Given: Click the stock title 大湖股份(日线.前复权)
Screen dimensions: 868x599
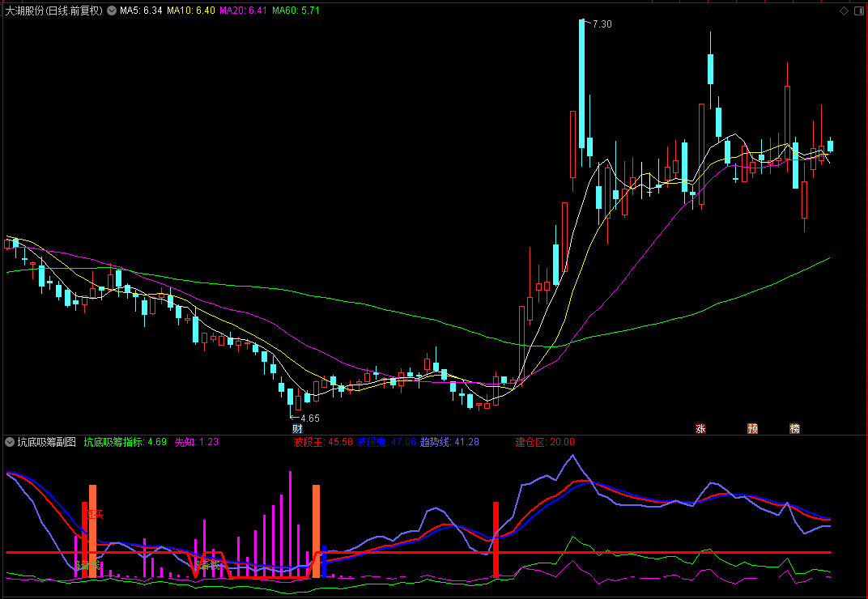Looking at the screenshot, I should (54, 11).
